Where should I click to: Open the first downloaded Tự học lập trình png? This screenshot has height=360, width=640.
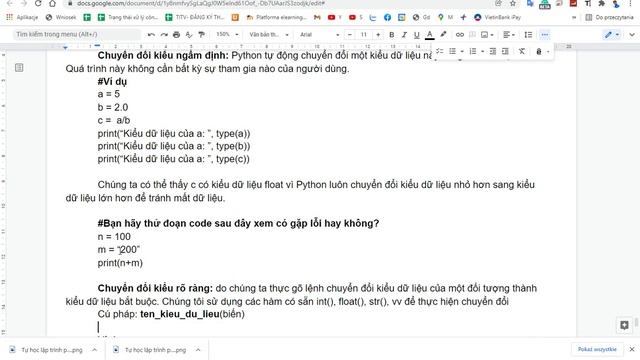tap(47, 350)
